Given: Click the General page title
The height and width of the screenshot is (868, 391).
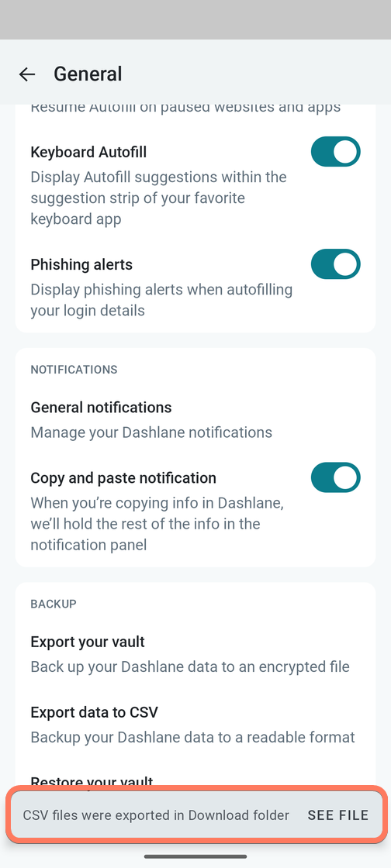Looking at the screenshot, I should pyautogui.click(x=88, y=74).
